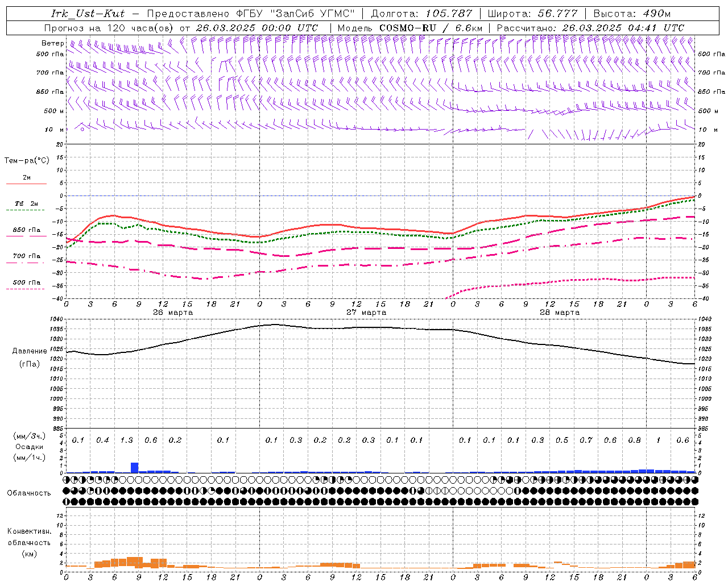The height and width of the screenshot is (582, 728).
Task: Click the Давление panel label
Action: point(30,351)
